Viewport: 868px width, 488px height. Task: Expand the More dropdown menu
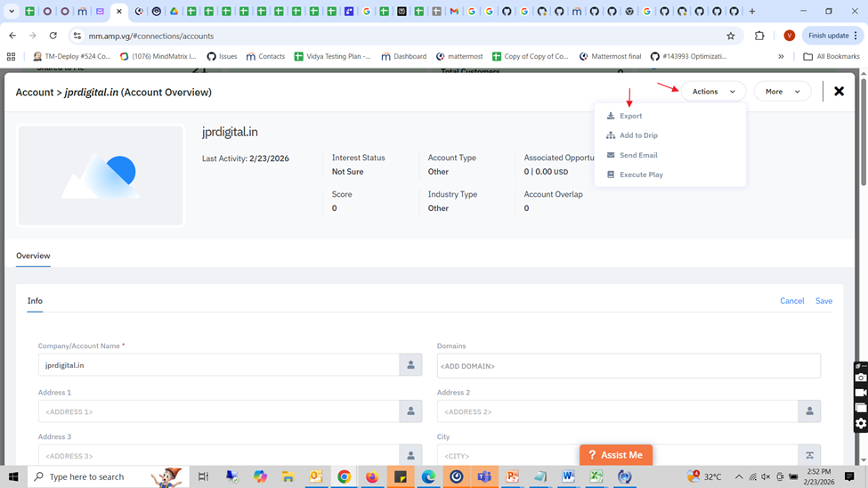click(x=782, y=91)
